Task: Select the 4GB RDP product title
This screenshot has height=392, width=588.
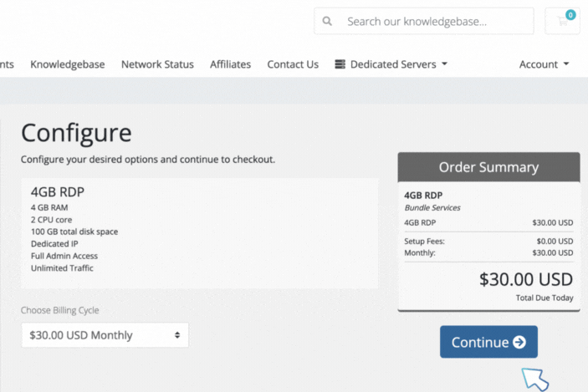Action: [x=58, y=192]
